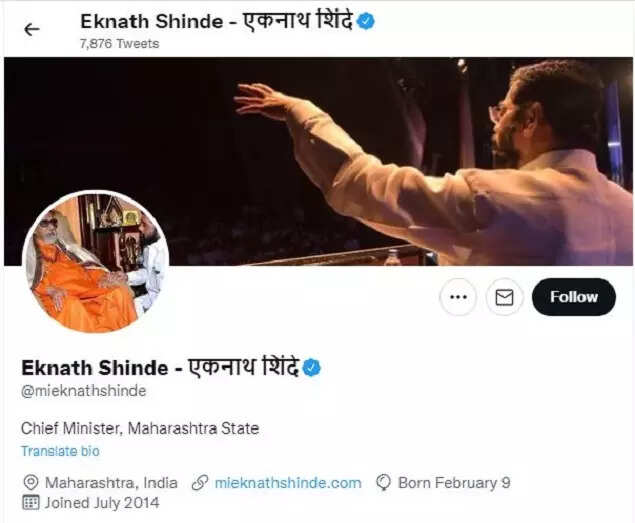Click the link chain icon
The image size is (635, 523).
point(200,482)
